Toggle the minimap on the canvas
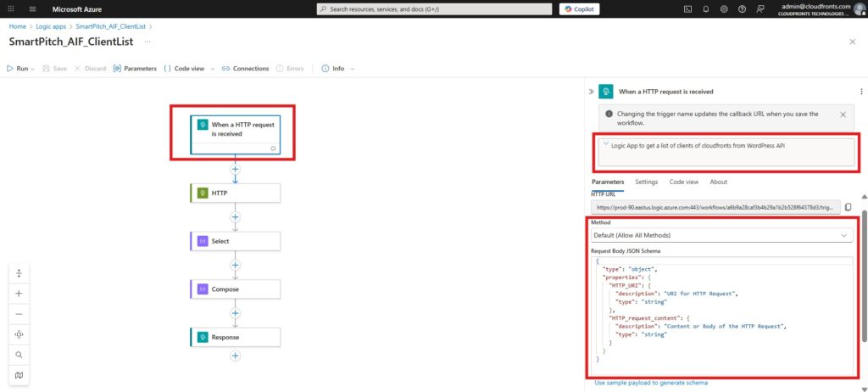Viewport: 868px width, 392px height. [19, 374]
